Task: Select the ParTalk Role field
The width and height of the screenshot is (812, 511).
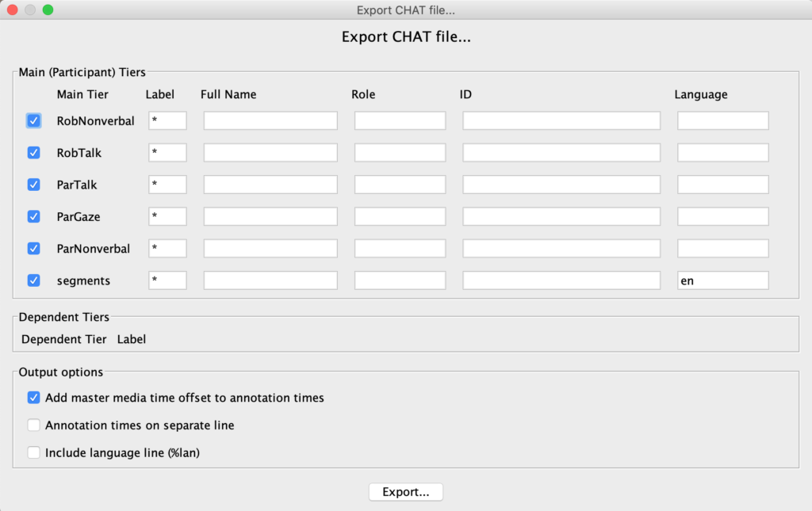Action: coord(400,185)
